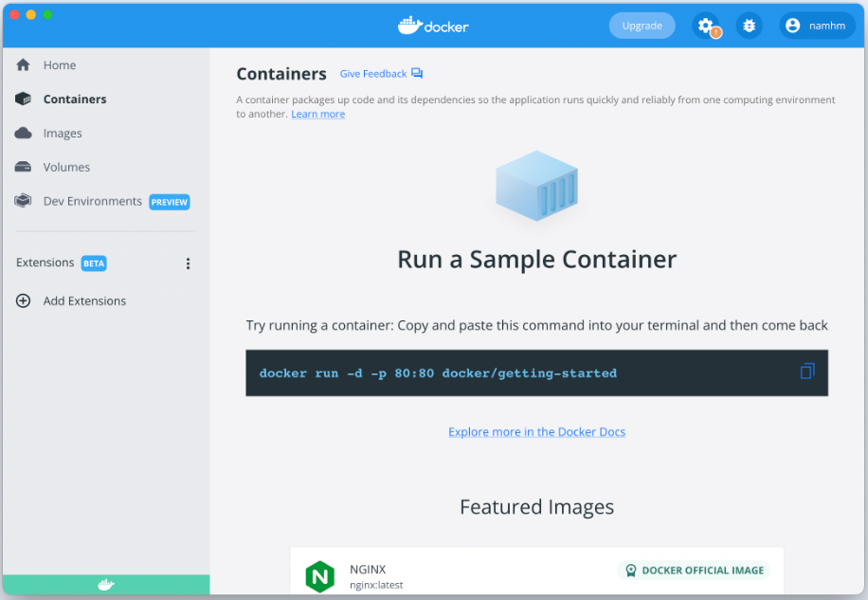868x600 pixels.
Task: Click the feedback chat bubble icon
Action: [417, 74]
